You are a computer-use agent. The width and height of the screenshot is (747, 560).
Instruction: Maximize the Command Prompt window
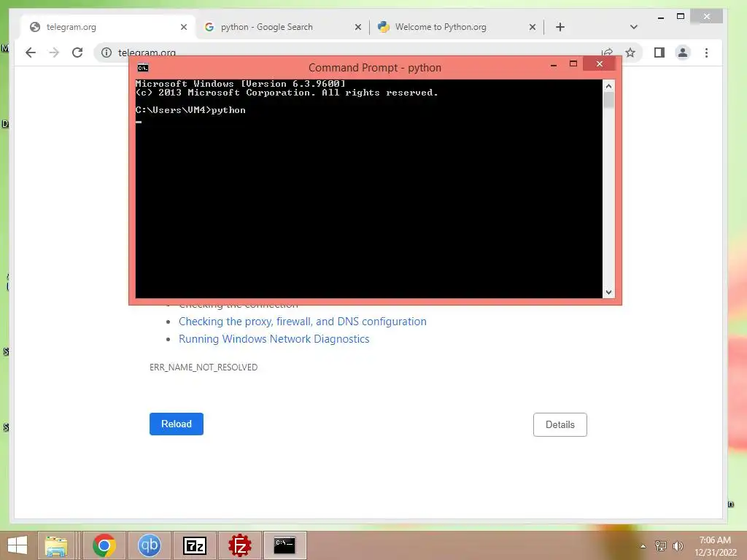573,64
